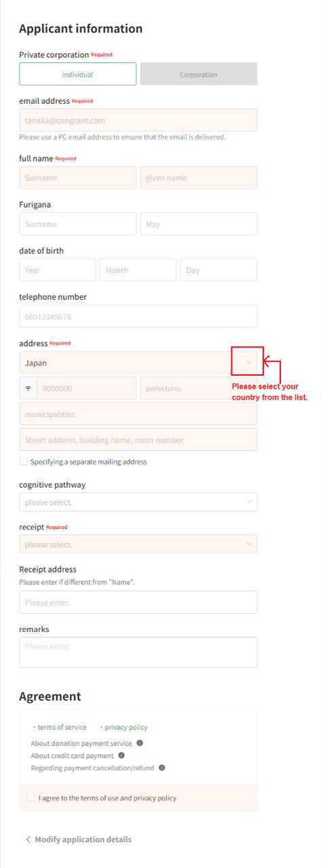The image size is (321, 868).
Task: Select the individual applicant option
Action: pos(78,75)
